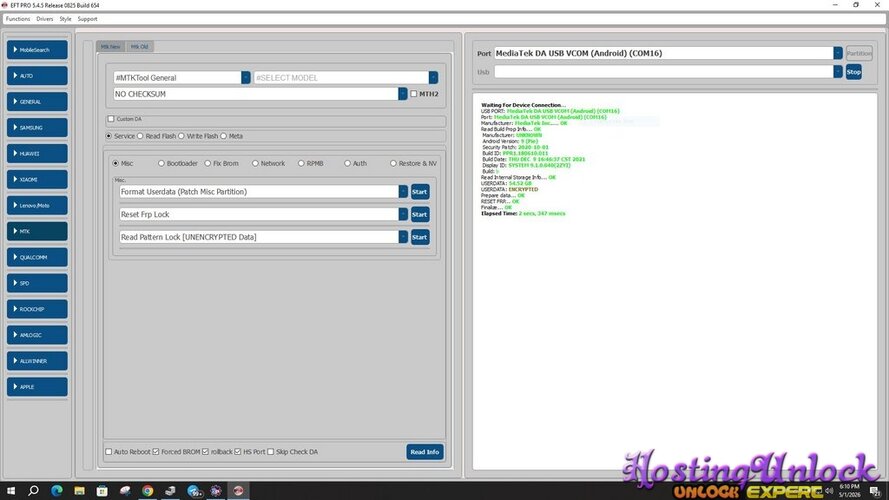The width and height of the screenshot is (889, 500).
Task: Open the QUALCOMM sidebar section
Action: (x=37, y=257)
